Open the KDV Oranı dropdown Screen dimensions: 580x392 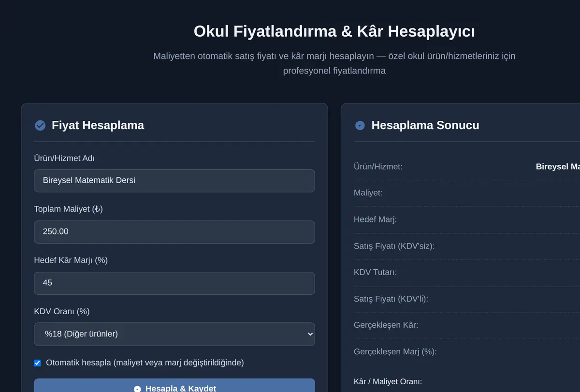tap(174, 334)
